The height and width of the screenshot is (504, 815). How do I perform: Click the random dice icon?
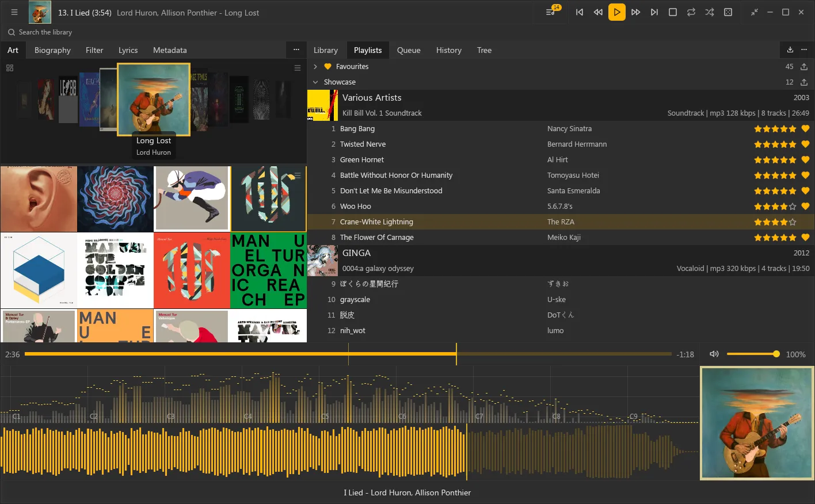click(x=728, y=12)
